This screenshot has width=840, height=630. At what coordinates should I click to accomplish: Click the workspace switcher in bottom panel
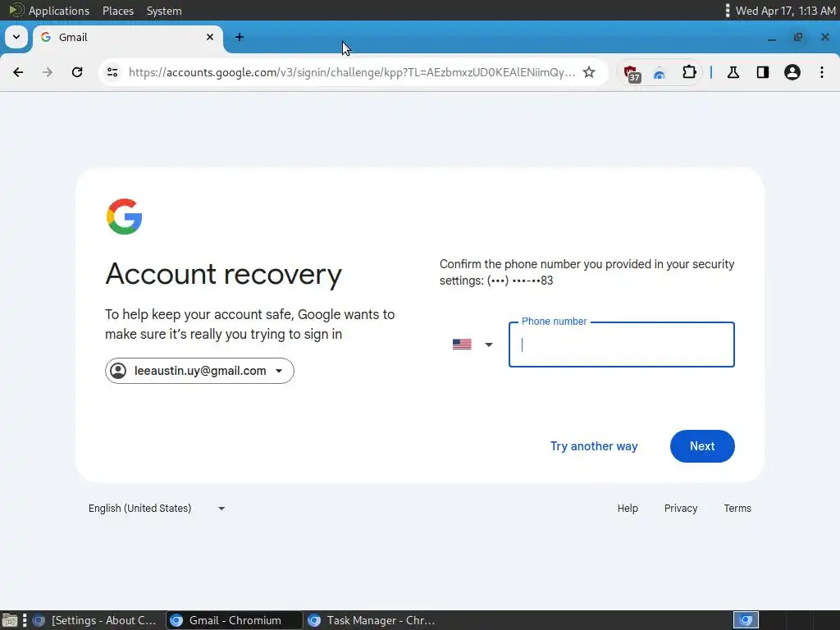pos(745,620)
